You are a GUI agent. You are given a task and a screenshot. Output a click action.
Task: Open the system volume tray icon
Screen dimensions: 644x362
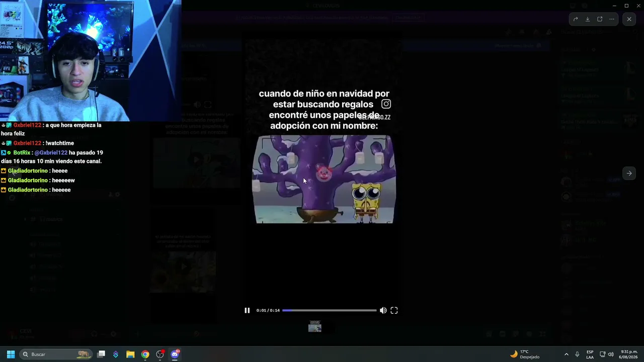(611, 354)
